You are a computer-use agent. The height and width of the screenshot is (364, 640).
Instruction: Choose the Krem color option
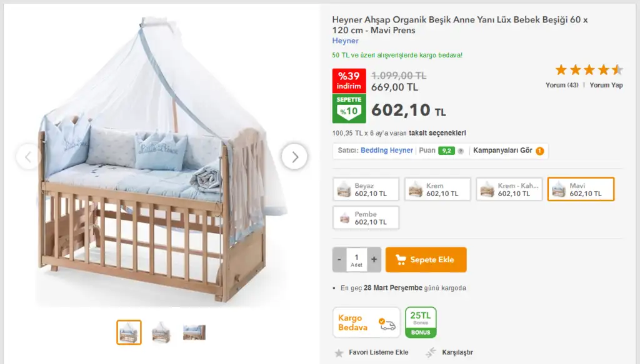[x=437, y=189]
